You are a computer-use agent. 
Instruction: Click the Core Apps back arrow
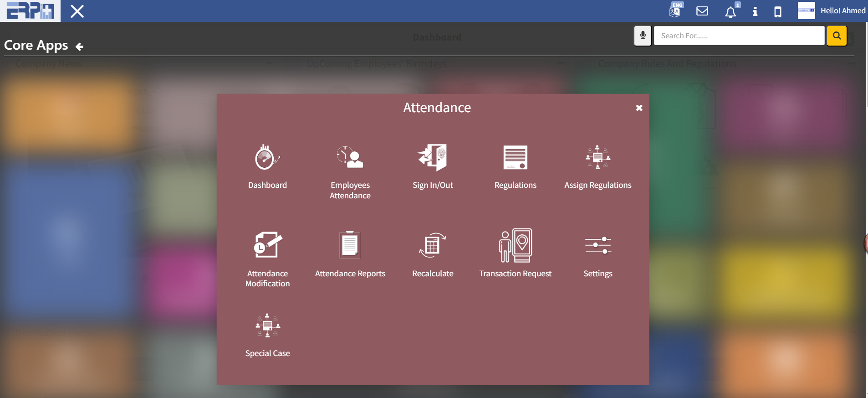(x=80, y=47)
